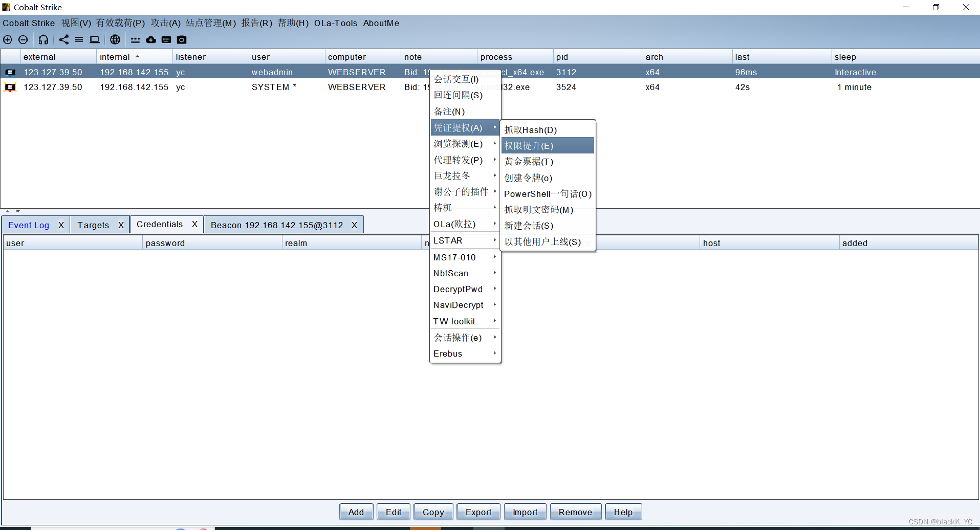Close the Beacon 192.168.142.155@3112 tab
Viewport: 980px width, 530px height.
(x=354, y=225)
